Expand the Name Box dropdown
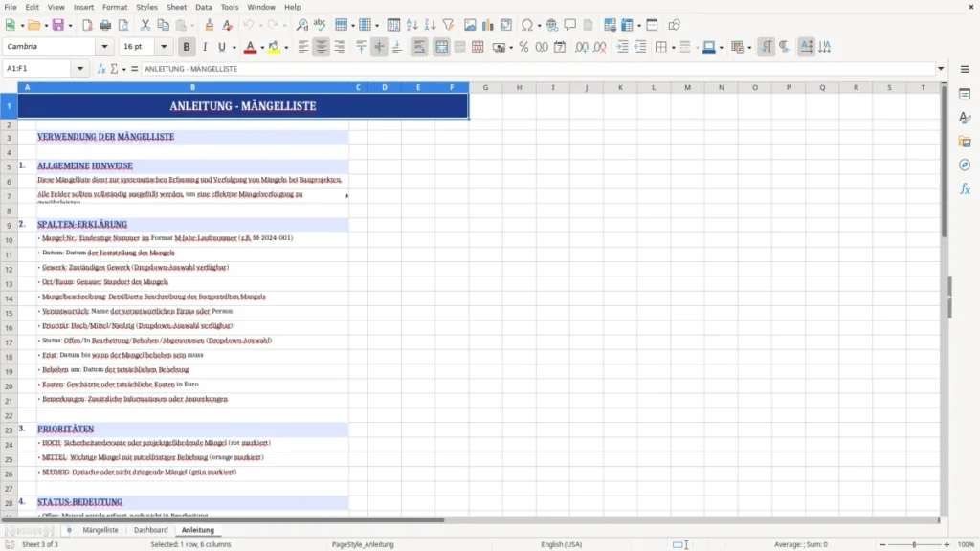The width and height of the screenshot is (980, 551). 80,69
